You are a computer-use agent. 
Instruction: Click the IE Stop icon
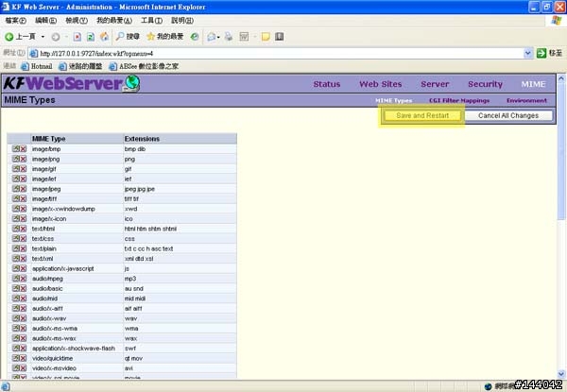point(77,37)
